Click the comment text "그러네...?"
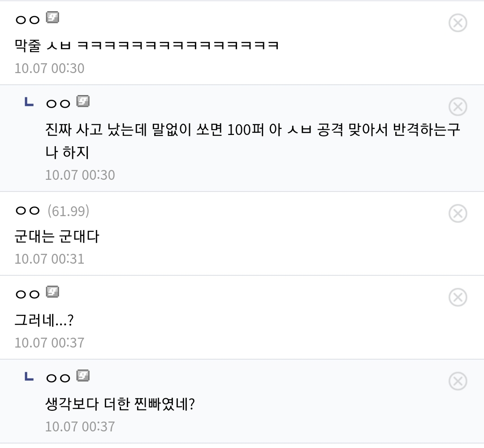The height and width of the screenshot is (448, 484). tap(44, 320)
